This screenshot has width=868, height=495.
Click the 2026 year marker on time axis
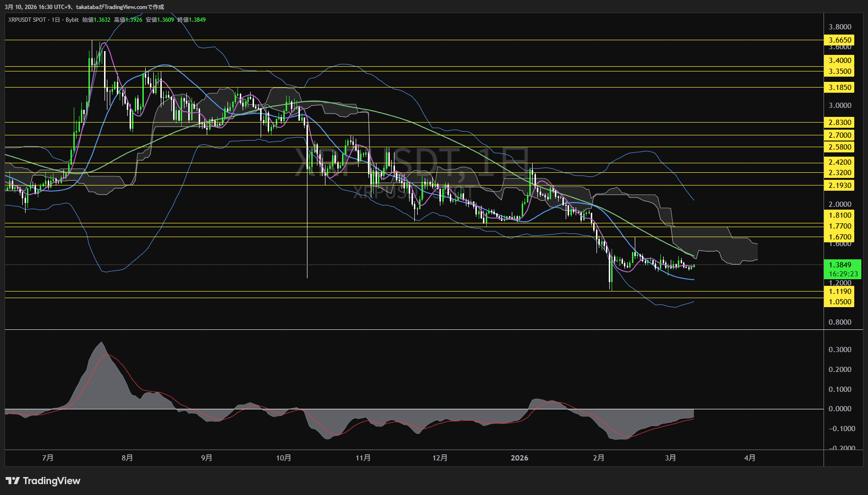(x=519, y=458)
